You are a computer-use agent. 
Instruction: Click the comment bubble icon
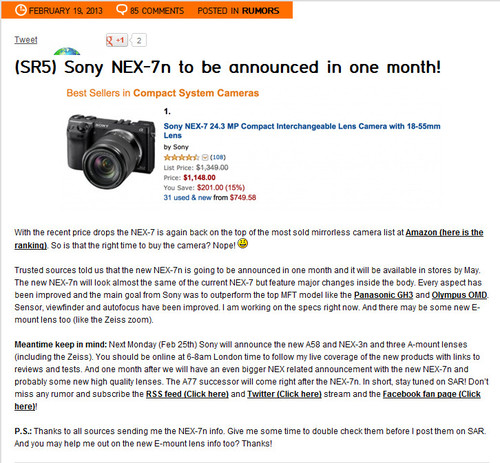point(121,10)
